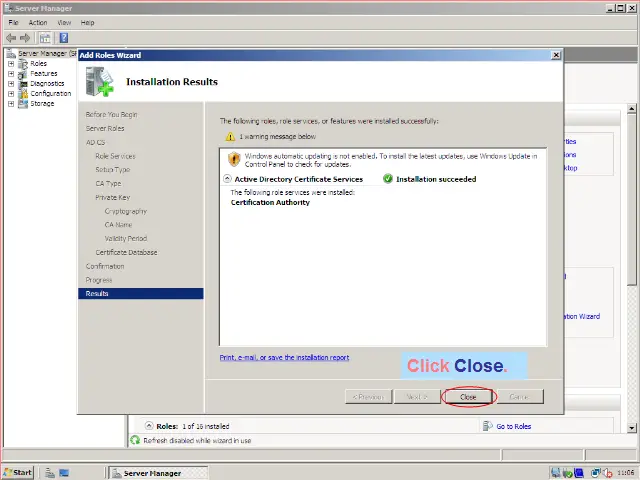Click the Close button in the wizard
640x480 pixels.
pyautogui.click(x=468, y=397)
